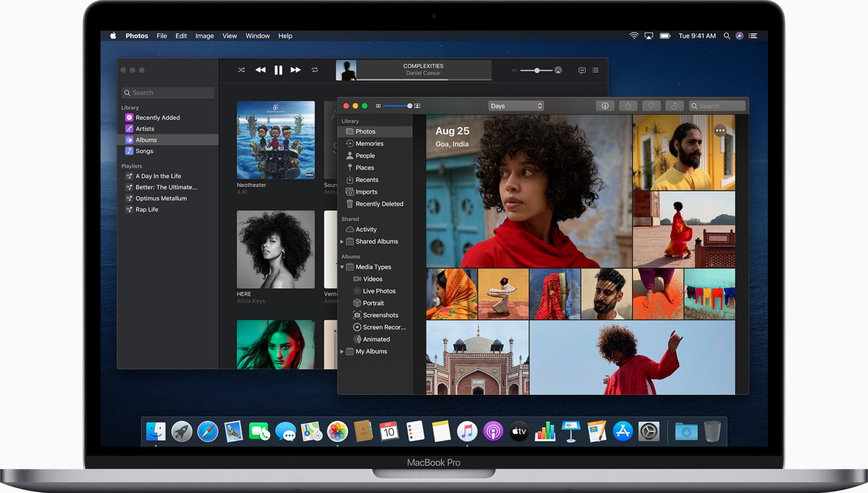Open the Days view dropdown in Photos
Screen dimensions: 868x493
(x=516, y=106)
